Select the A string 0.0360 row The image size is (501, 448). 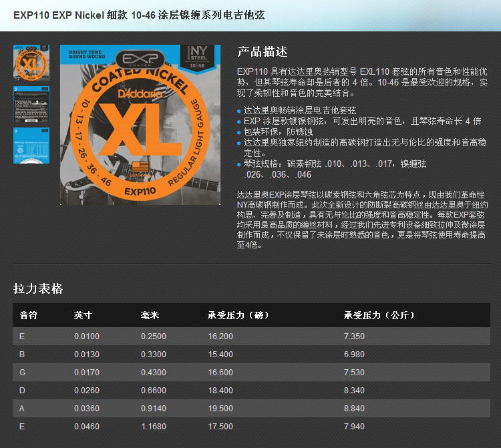click(251, 409)
